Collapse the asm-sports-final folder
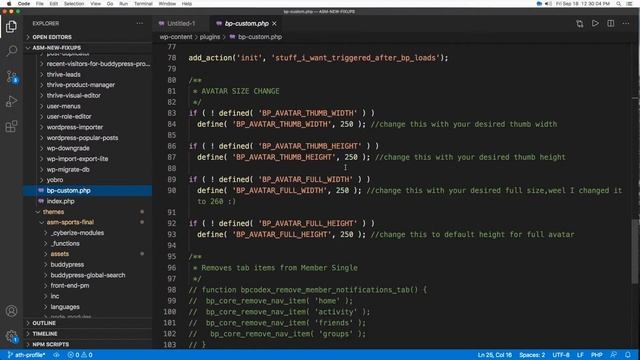This screenshot has width=640, height=360. point(88,222)
